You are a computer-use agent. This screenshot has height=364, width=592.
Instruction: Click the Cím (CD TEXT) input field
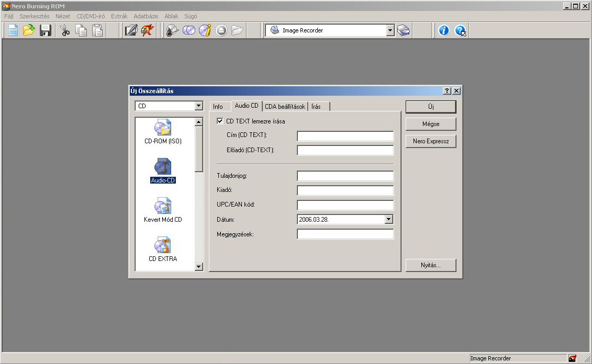coord(345,136)
